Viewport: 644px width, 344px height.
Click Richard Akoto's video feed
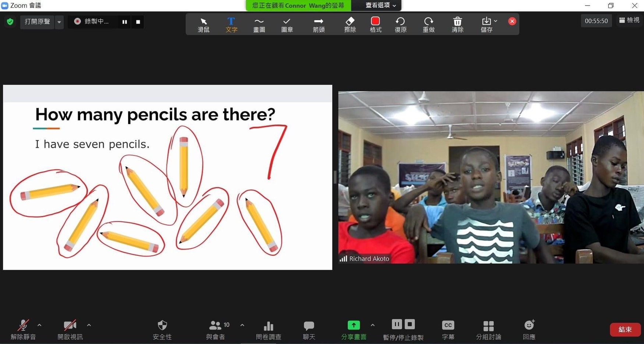coord(491,178)
